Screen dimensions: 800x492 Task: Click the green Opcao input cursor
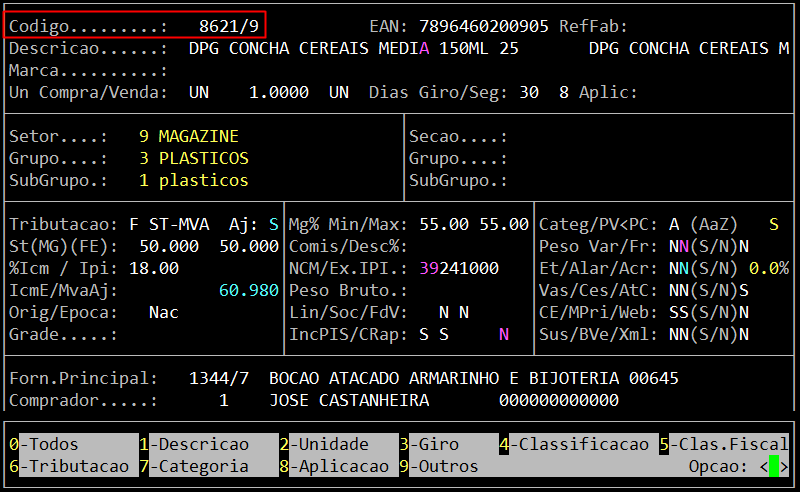click(x=773, y=466)
